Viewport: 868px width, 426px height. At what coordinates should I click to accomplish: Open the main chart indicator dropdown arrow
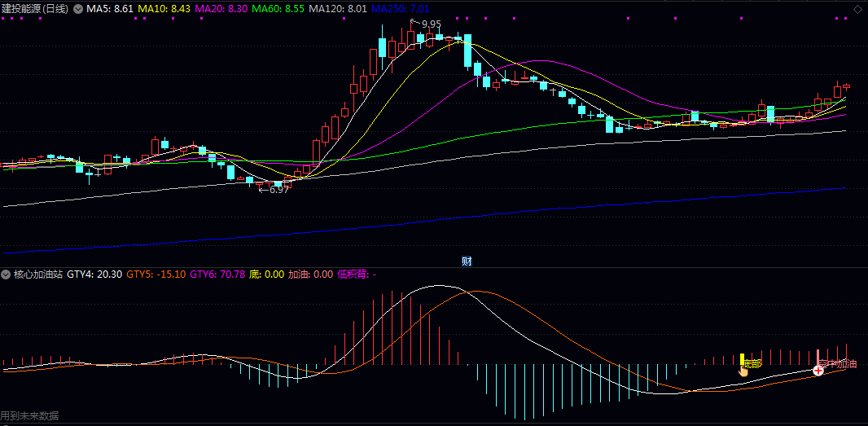point(77,8)
